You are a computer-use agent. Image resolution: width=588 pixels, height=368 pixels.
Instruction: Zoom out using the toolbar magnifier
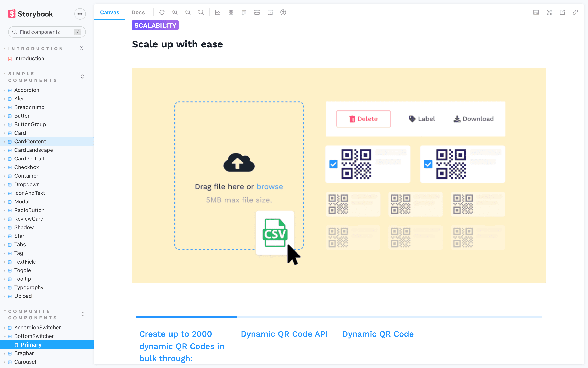click(x=188, y=12)
